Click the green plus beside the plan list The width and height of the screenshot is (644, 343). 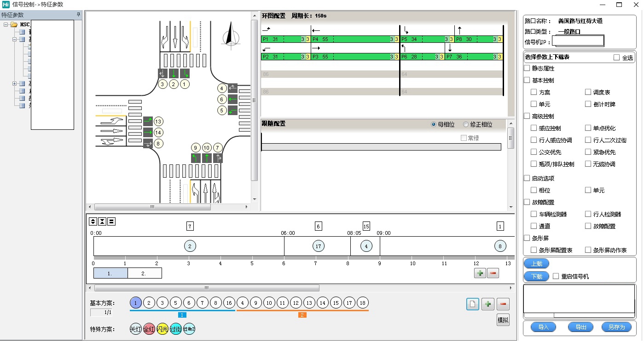pos(487,304)
